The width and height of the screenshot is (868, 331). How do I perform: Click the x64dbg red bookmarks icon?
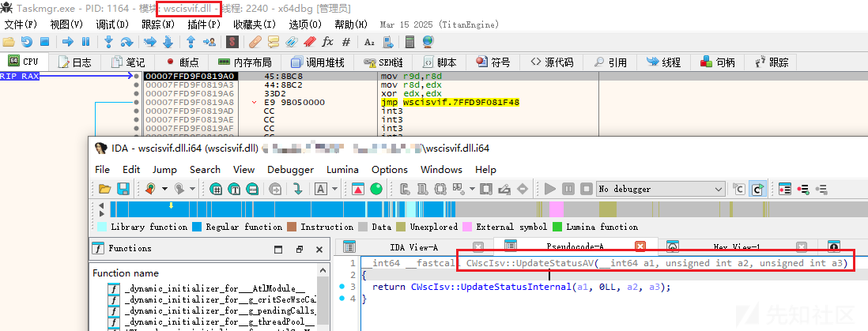pyautogui.click(x=310, y=42)
